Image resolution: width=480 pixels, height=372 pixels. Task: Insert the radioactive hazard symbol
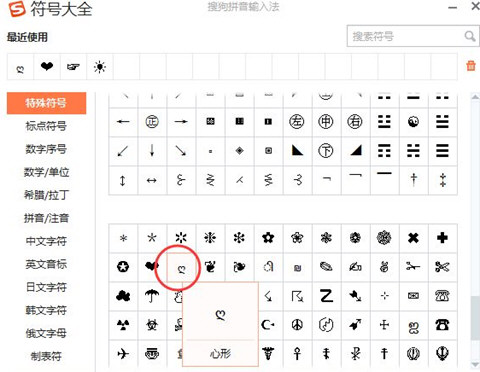coord(123,325)
